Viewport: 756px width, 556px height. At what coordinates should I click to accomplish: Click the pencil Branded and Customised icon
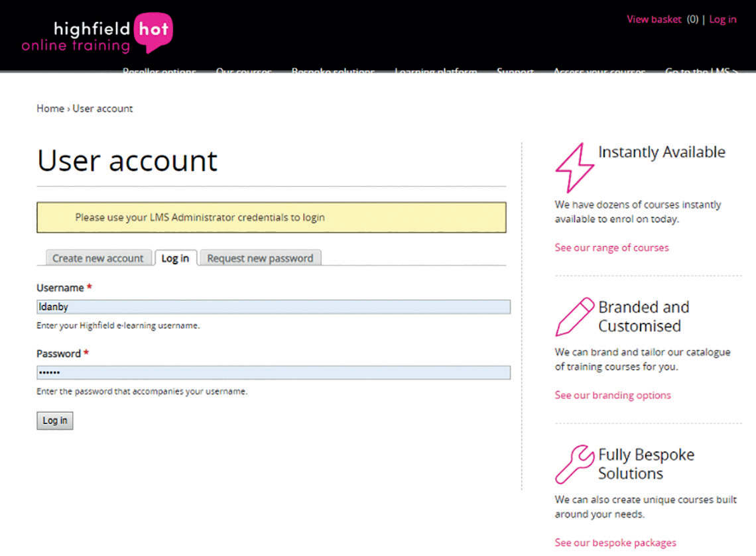tap(574, 317)
